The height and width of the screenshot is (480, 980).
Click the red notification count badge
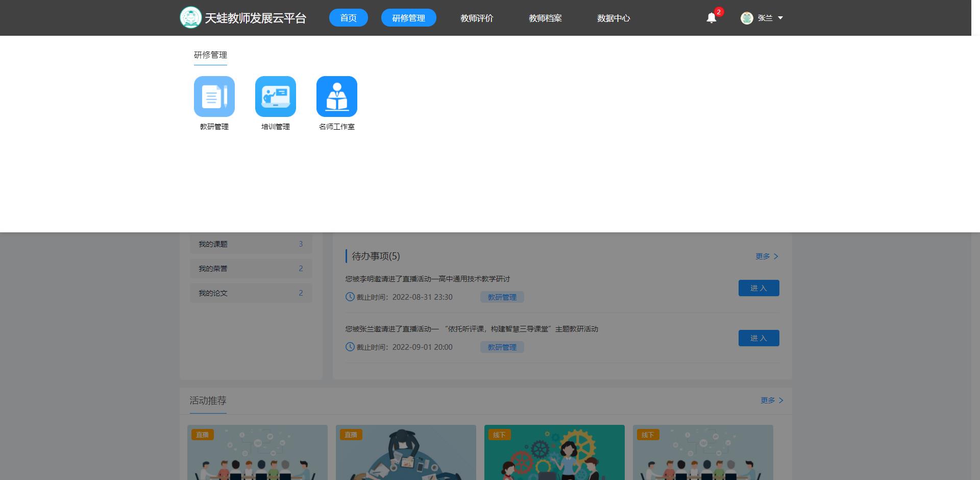click(x=719, y=12)
